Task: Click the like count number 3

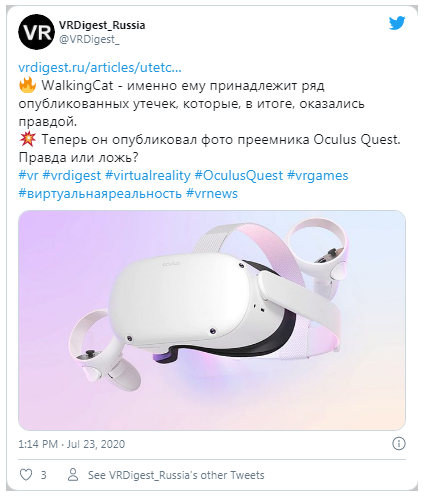Action: pos(43,475)
